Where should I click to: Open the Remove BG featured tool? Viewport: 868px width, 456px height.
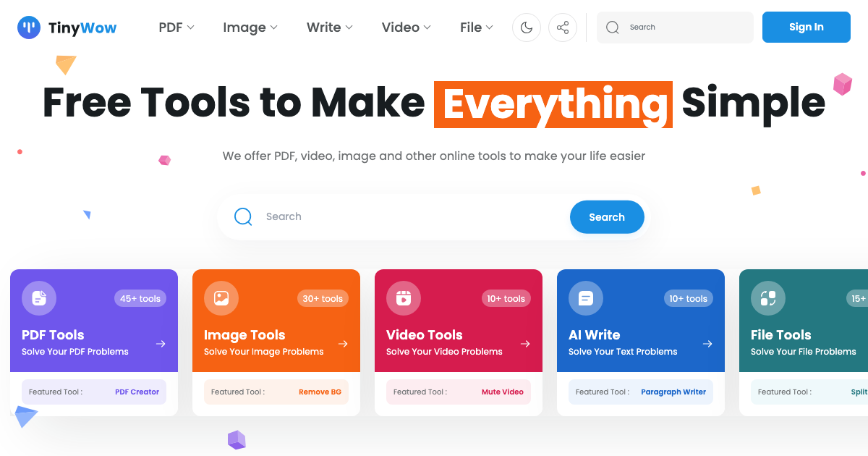click(x=320, y=392)
